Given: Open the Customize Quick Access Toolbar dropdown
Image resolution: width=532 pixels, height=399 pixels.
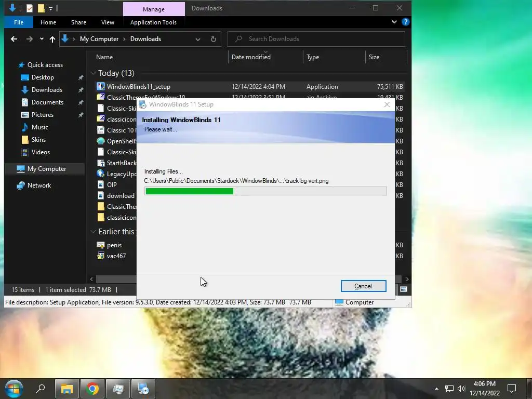Looking at the screenshot, I should (x=50, y=8).
